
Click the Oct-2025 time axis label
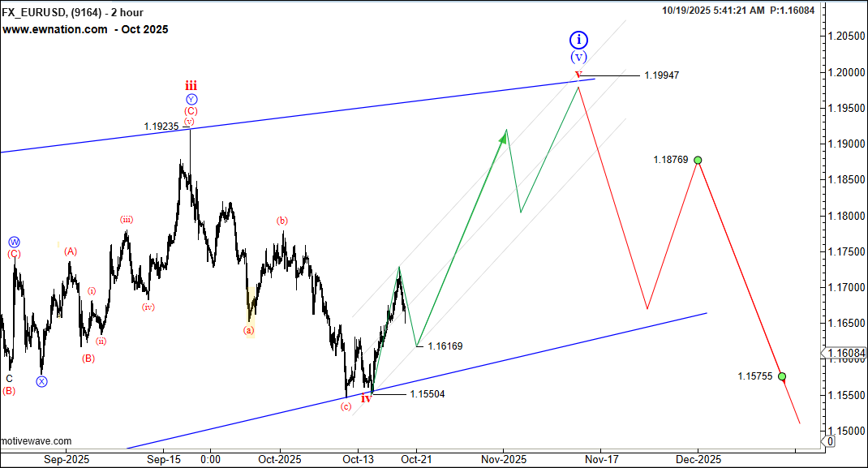click(280, 459)
